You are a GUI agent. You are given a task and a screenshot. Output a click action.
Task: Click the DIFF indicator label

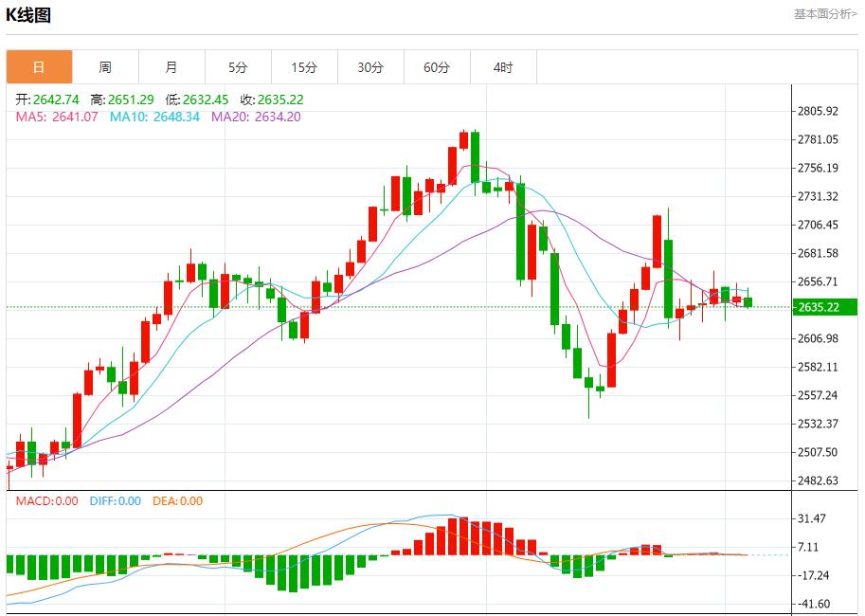point(116,501)
